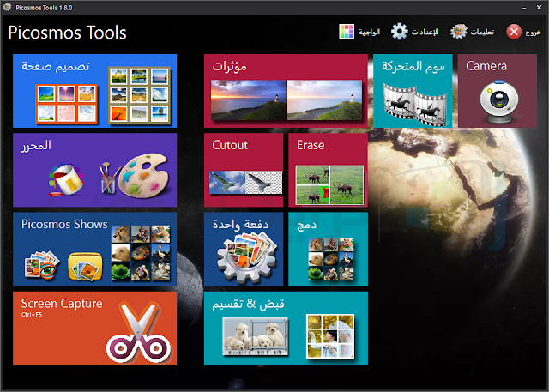549x392 pixels.
Task: Click the الإعدادات settings label
Action: pos(425,33)
